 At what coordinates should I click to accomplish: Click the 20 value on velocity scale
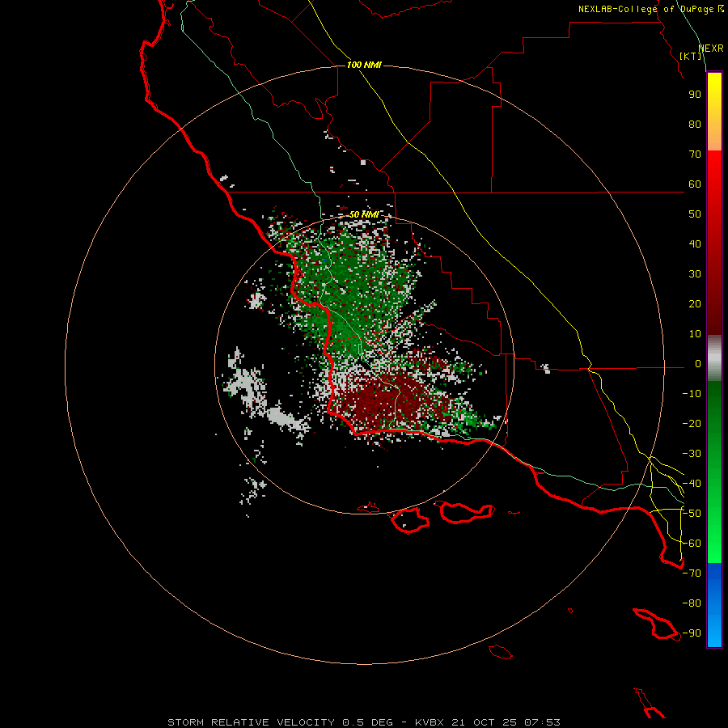pos(695,304)
